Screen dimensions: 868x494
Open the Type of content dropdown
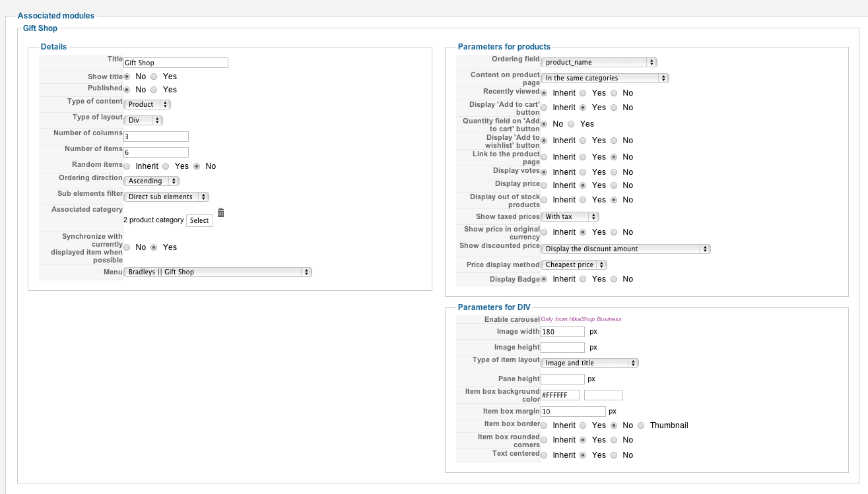pos(147,104)
